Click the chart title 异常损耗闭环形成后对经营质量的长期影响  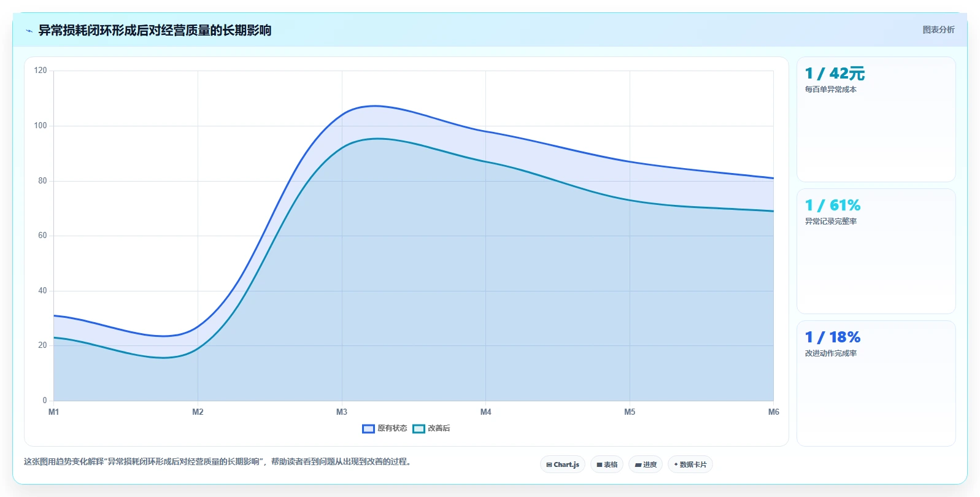click(155, 30)
